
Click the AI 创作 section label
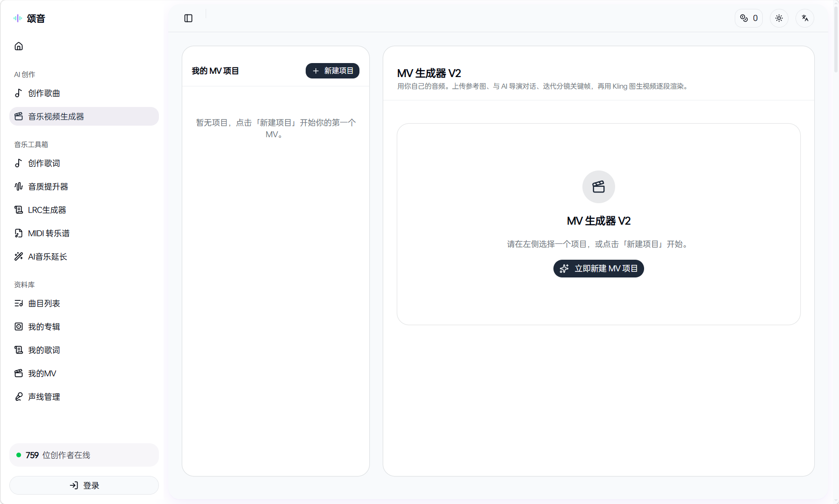coord(25,74)
